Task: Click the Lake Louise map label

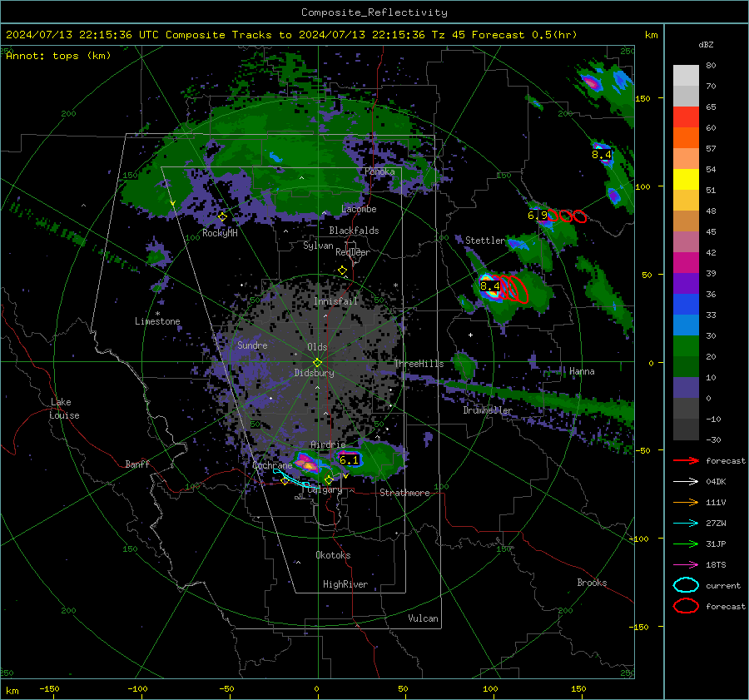Action: pos(64,409)
